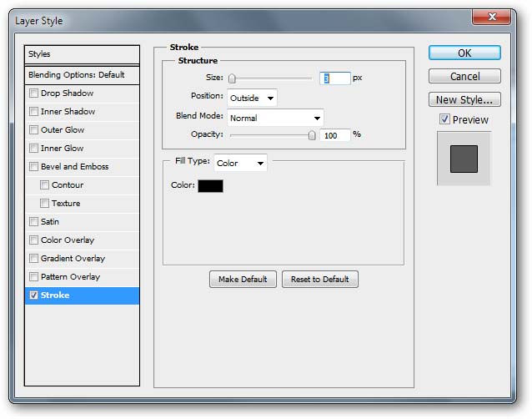This screenshot has height=419, width=532.
Task: Open the Fill Type dropdown
Action: (240, 163)
